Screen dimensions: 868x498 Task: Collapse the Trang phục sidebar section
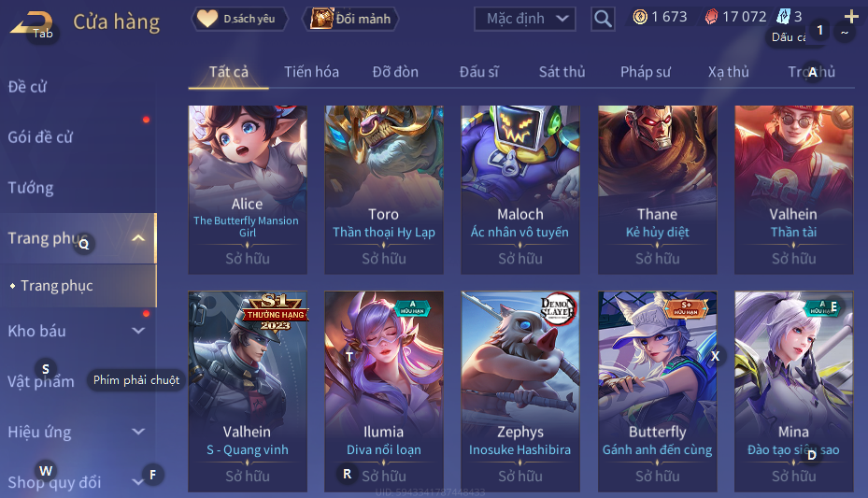tap(138, 238)
